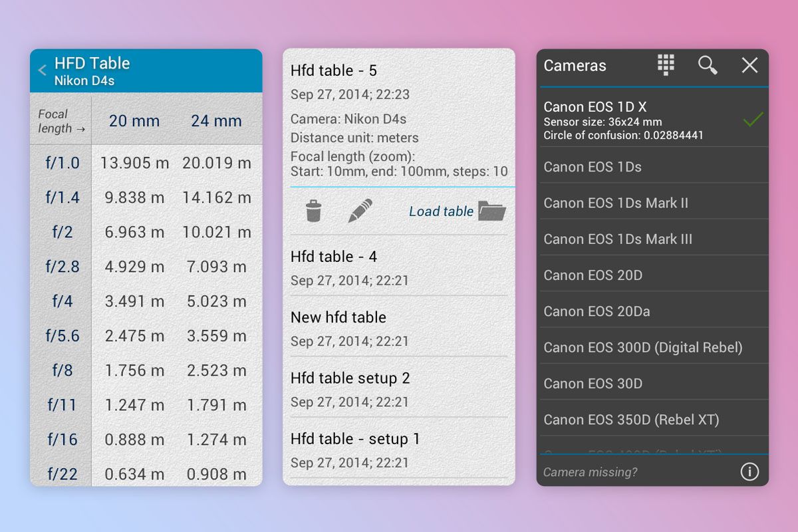Select the 24 mm column header
This screenshot has width=798, height=532.
[215, 121]
